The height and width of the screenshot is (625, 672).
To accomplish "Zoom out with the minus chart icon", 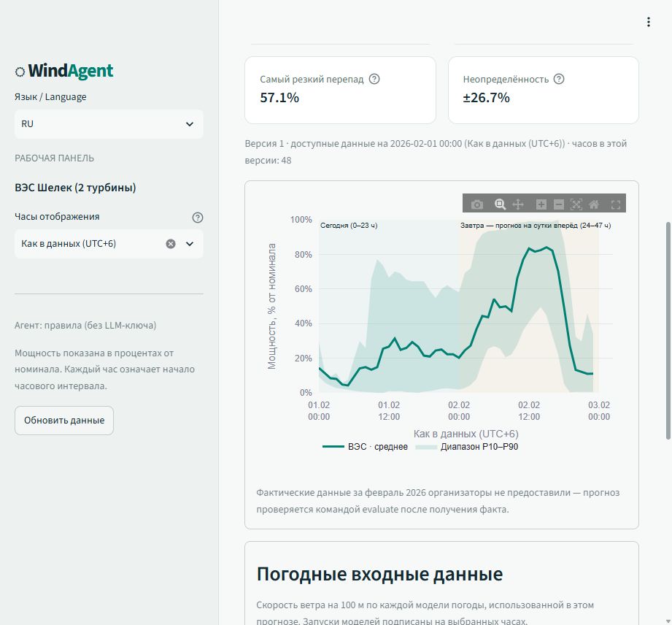I will [x=558, y=204].
